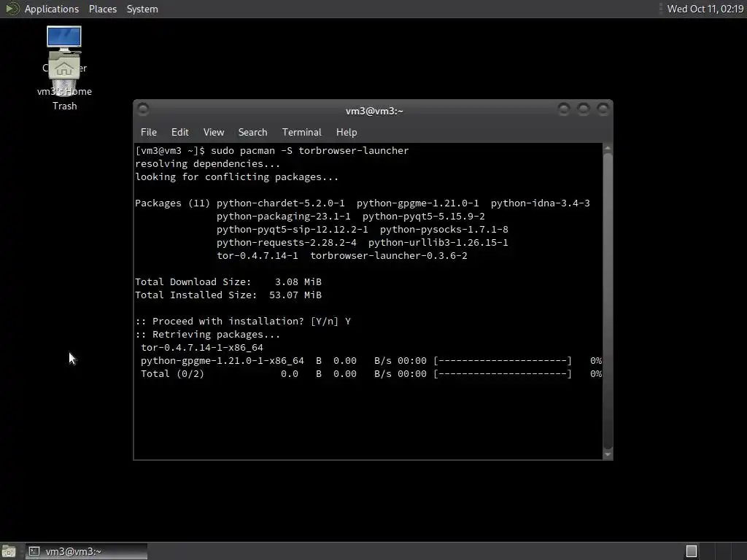Click the 'Total Installed Size: 53.07 MiB' line
Screen dimensions: 747x560
228,295
